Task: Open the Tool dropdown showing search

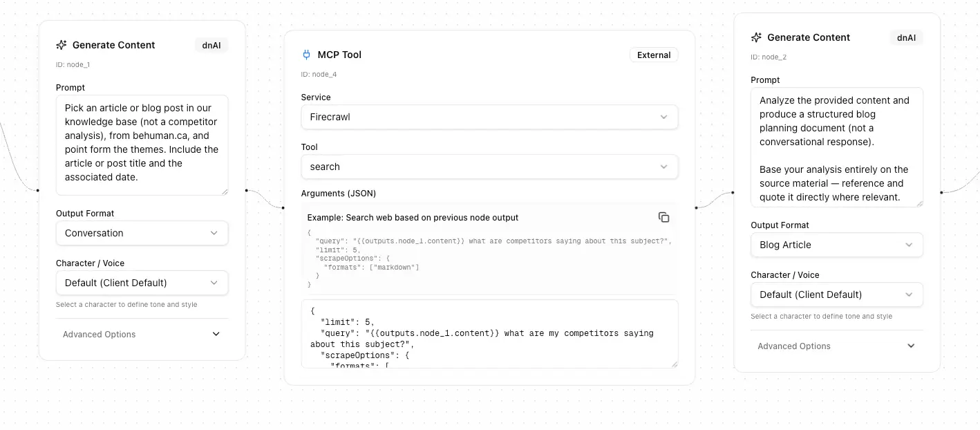Action: point(489,167)
